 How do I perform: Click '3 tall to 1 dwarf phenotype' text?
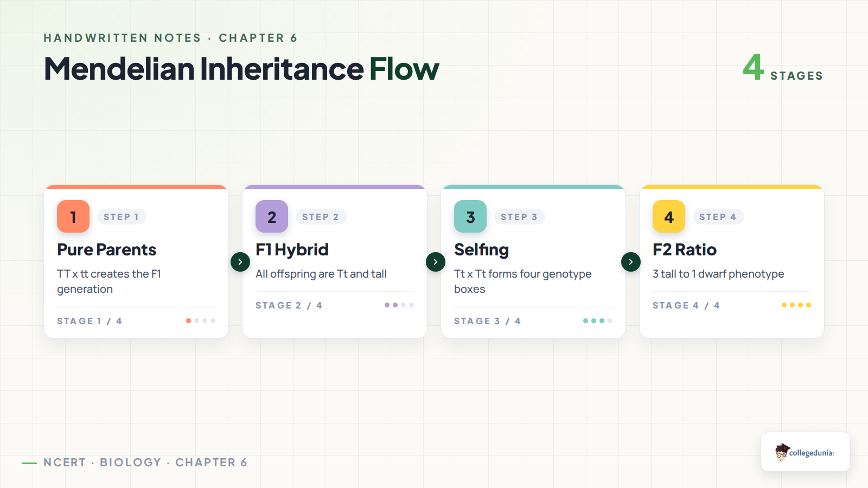point(718,274)
